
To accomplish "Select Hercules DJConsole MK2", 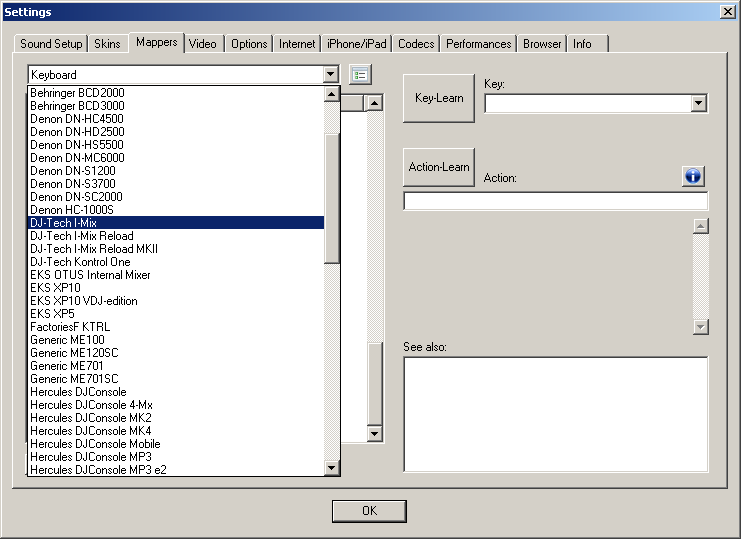I will 176,418.
